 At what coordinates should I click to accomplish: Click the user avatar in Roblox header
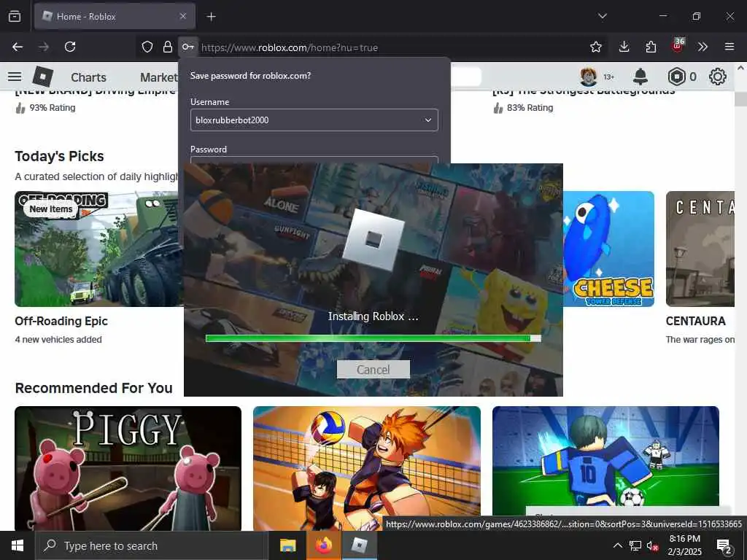pos(589,77)
